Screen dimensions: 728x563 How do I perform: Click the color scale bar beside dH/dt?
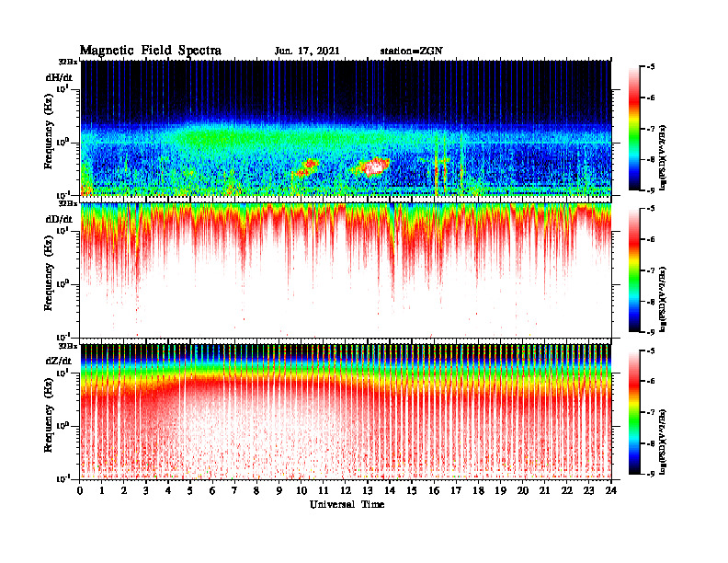tap(633, 129)
